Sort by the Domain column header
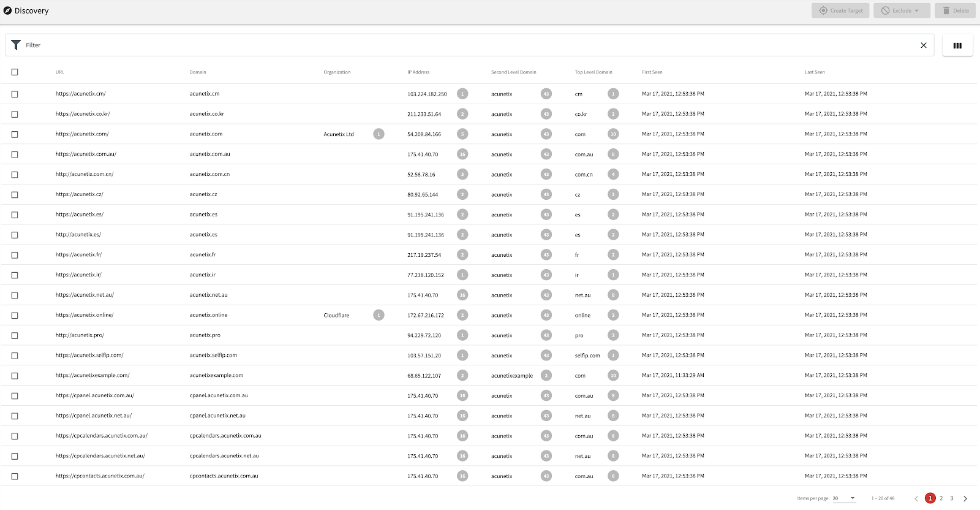The width and height of the screenshot is (980, 510). coord(198,72)
